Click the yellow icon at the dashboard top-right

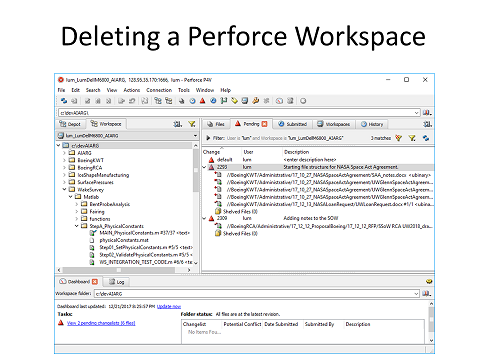click(429, 282)
